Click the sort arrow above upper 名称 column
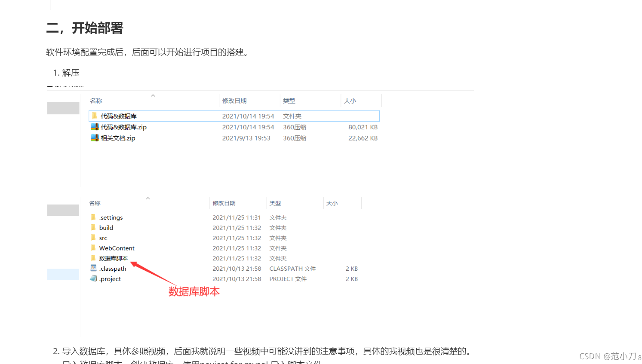Screen dimensions: 642x364 (153, 95)
